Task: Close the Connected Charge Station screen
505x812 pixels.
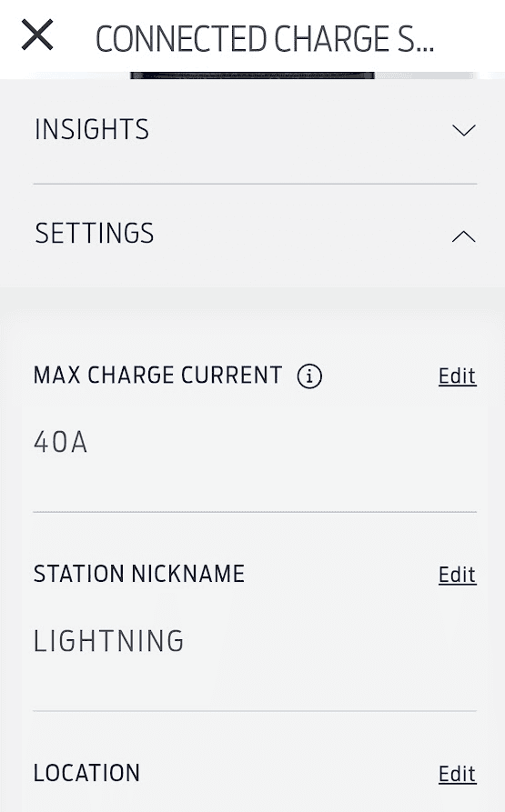Action: (37, 35)
